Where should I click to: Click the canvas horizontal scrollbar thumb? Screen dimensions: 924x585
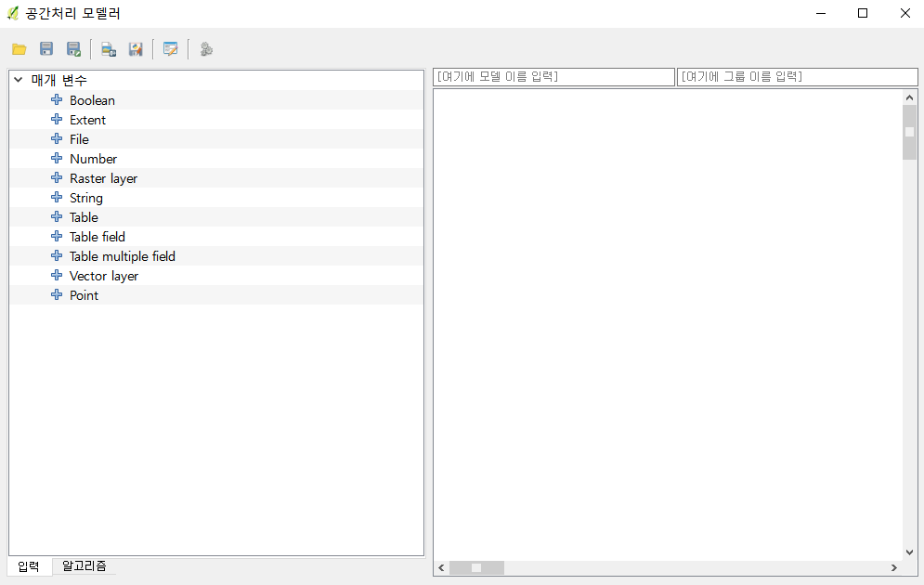476,567
